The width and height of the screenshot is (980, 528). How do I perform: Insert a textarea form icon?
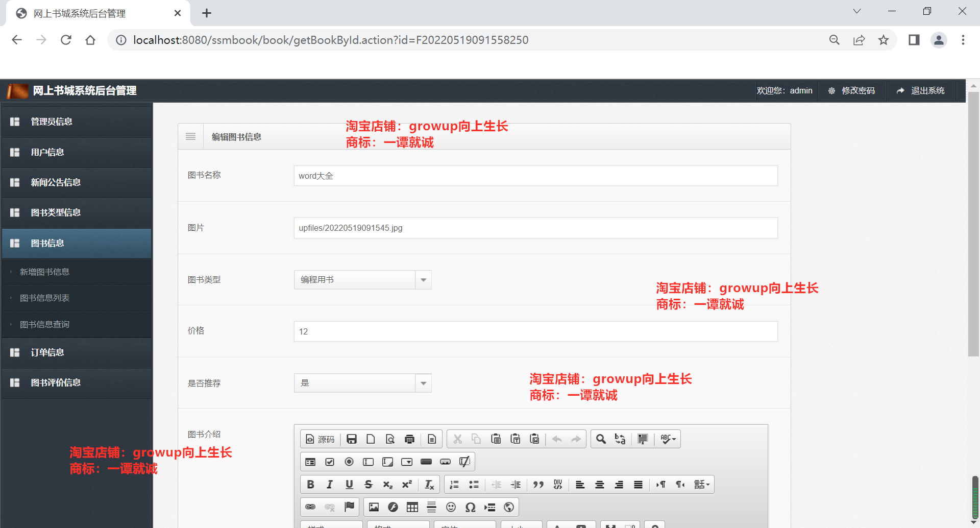[x=388, y=462]
